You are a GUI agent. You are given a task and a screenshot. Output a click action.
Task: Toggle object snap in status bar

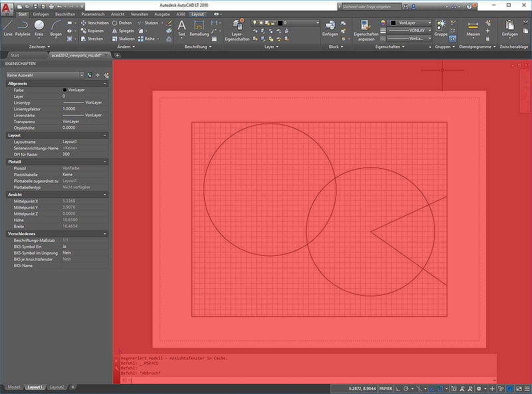[440, 389]
